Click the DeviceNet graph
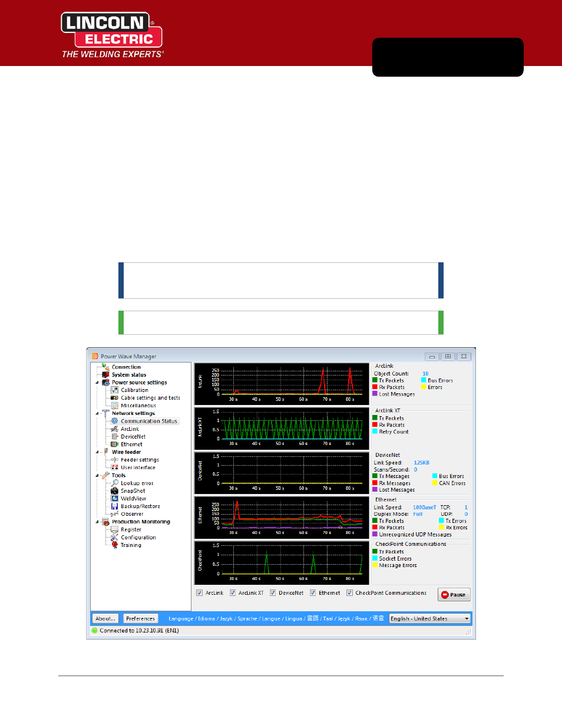 click(x=282, y=473)
